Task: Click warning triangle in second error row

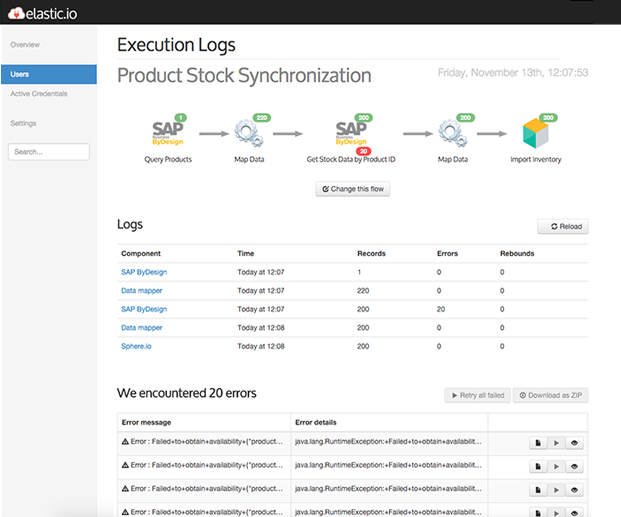Action: (125, 465)
